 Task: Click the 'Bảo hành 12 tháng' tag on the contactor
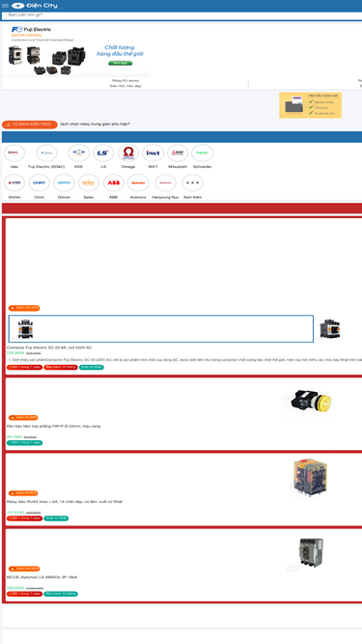[61, 367]
